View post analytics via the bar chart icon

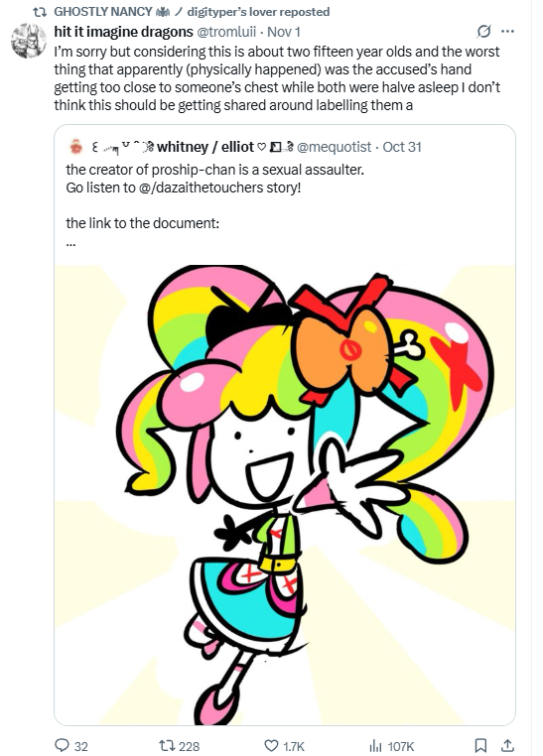pyautogui.click(x=376, y=745)
